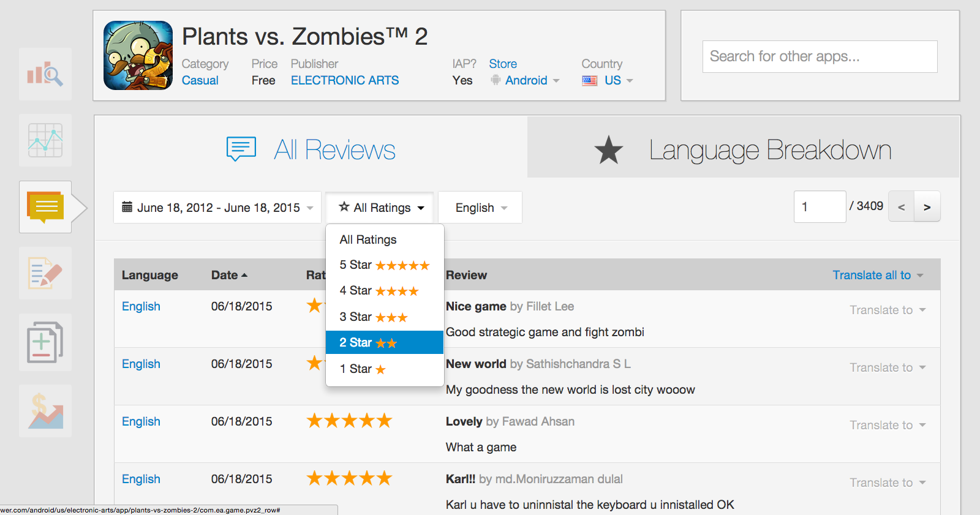Choose the 2 Star filter option
This screenshot has width=980, height=515.
pyautogui.click(x=385, y=342)
